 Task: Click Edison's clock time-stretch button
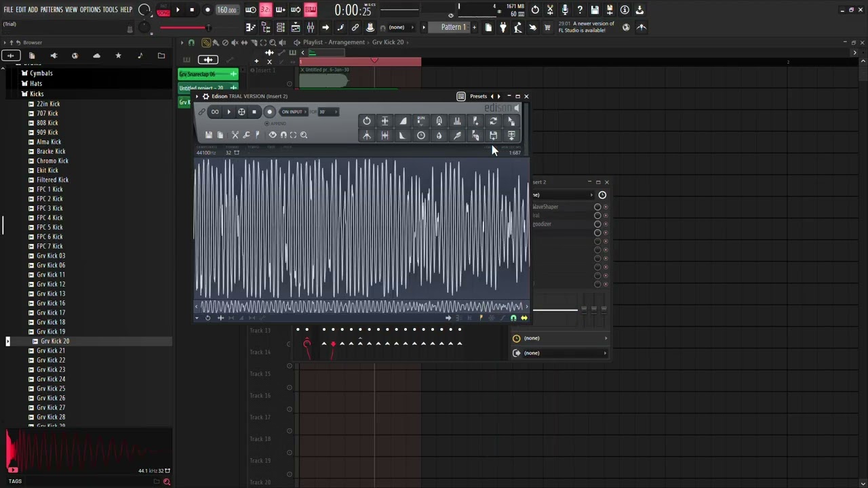coord(421,136)
